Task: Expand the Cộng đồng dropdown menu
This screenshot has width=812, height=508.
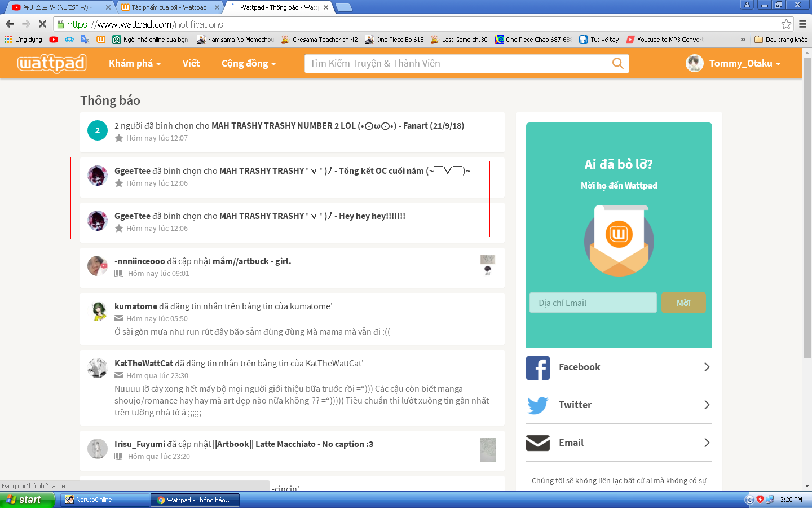Action: pyautogui.click(x=248, y=63)
